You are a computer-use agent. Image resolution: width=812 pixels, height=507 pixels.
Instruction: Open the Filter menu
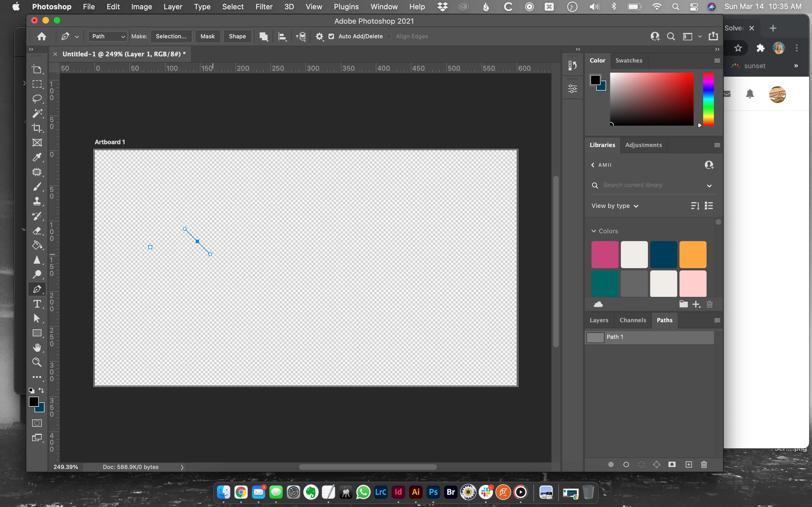coord(264,7)
